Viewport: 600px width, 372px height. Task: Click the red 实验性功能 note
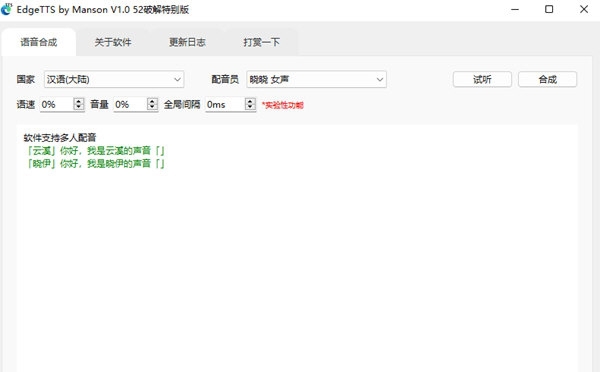pos(283,105)
